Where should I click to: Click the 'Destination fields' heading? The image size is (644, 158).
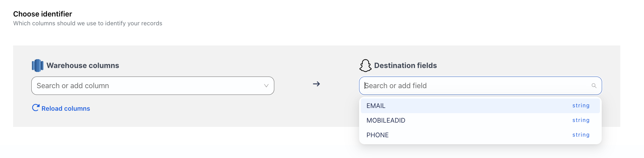[x=405, y=66]
